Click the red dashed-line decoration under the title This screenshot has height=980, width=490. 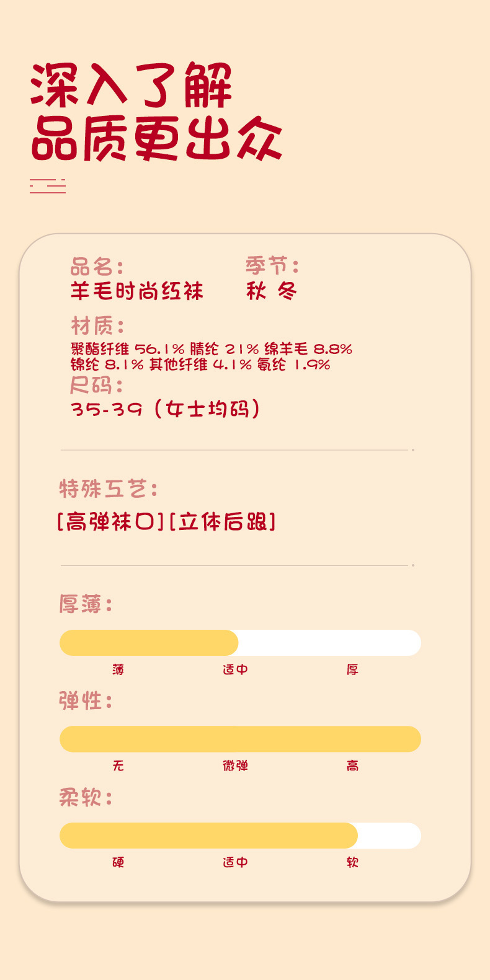click(x=48, y=185)
